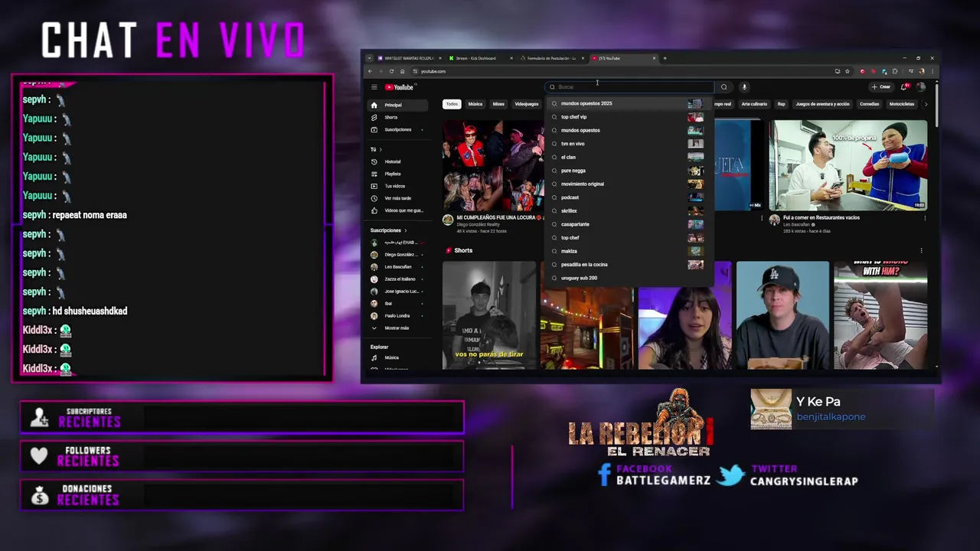Choose suggestion uruguay sub 200
The width and height of the screenshot is (980, 551).
(x=628, y=278)
